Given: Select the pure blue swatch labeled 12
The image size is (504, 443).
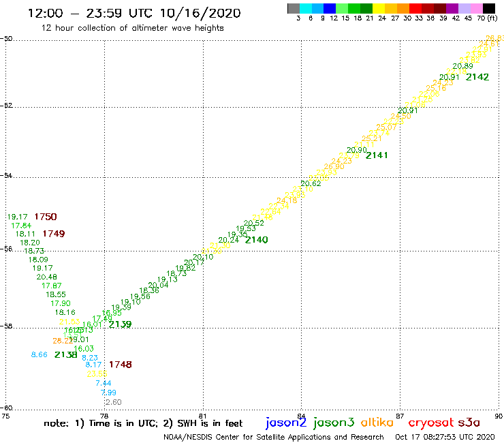Looking at the screenshot, I should pyautogui.click(x=330, y=8).
